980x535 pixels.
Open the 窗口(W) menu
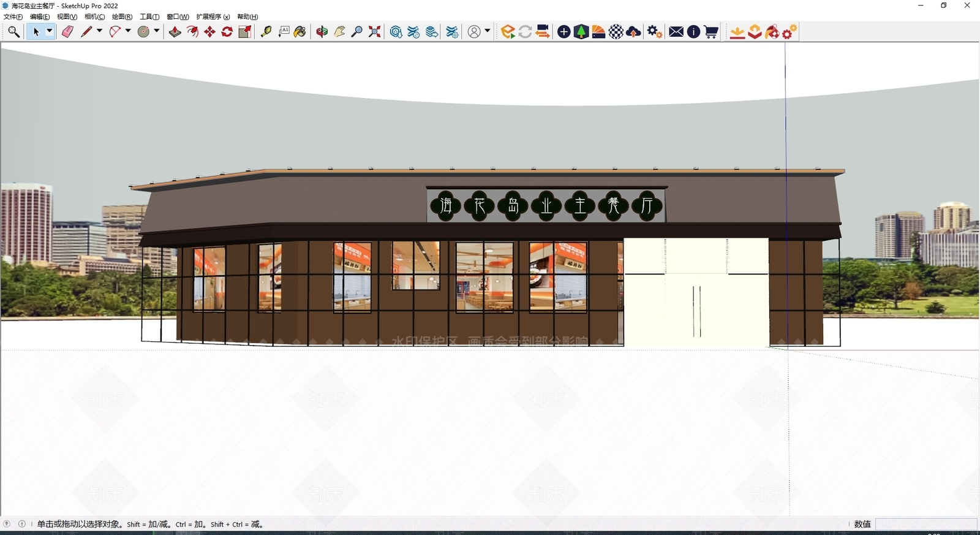pyautogui.click(x=178, y=17)
